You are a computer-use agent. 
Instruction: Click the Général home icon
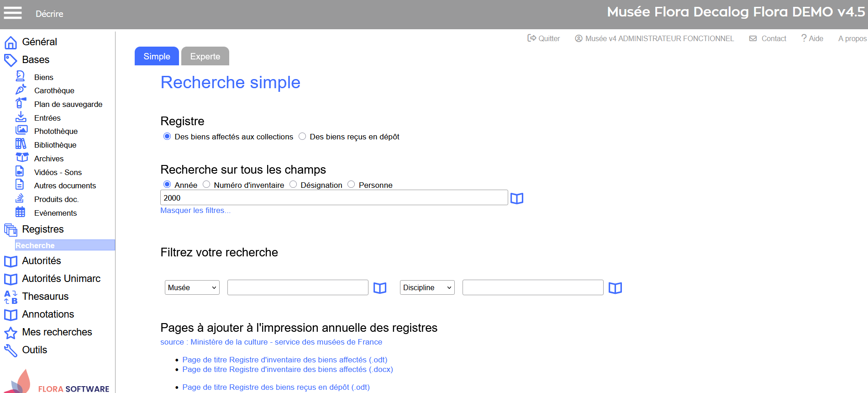(11, 42)
